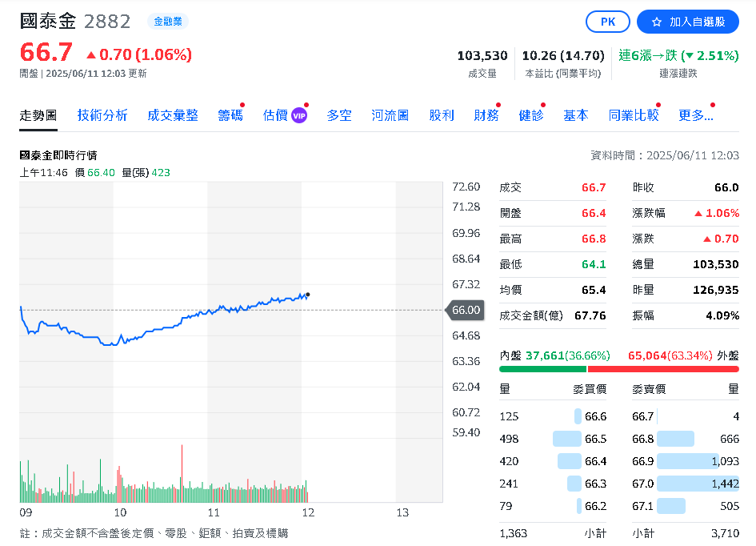Click the large 66.7 price headline
Image resolution: width=756 pixels, height=546 pixels.
46,52
